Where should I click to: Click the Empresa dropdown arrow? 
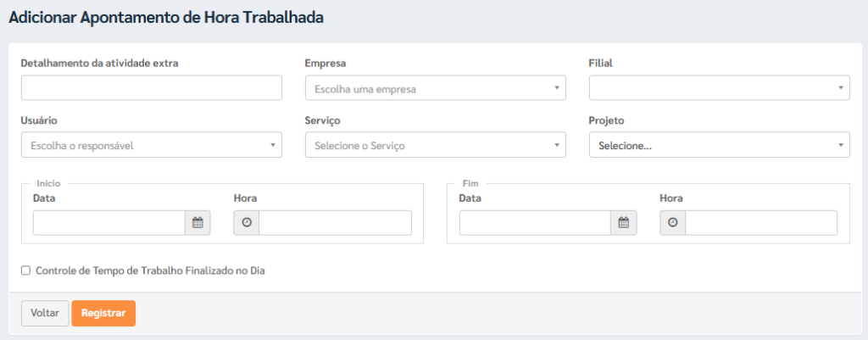click(556, 88)
